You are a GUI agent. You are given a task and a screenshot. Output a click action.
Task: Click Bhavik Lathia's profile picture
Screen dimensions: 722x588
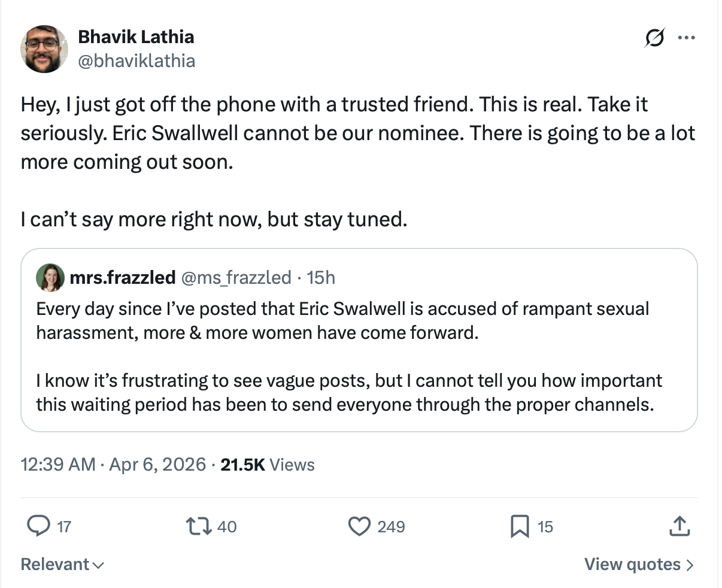tap(44, 49)
